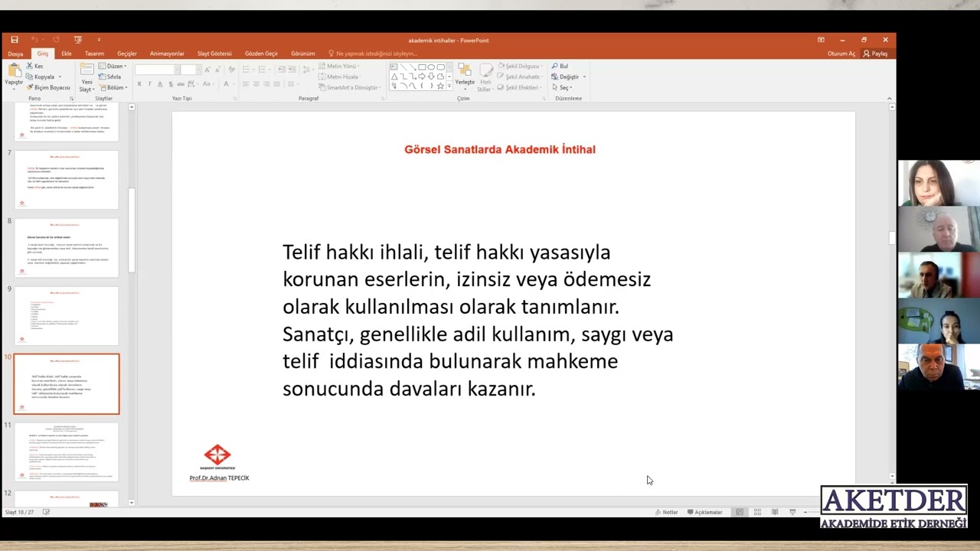Center align text
The height and width of the screenshot is (551, 980).
pyautogui.click(x=256, y=83)
